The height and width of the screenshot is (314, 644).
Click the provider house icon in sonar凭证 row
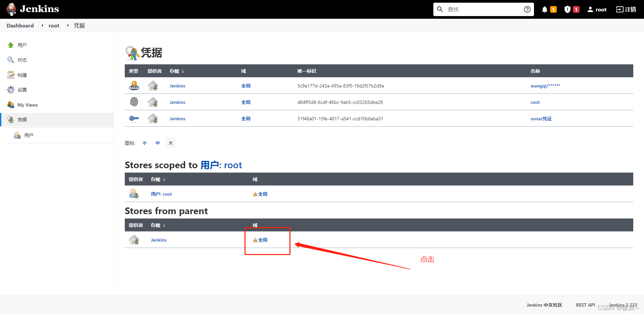coord(153,119)
